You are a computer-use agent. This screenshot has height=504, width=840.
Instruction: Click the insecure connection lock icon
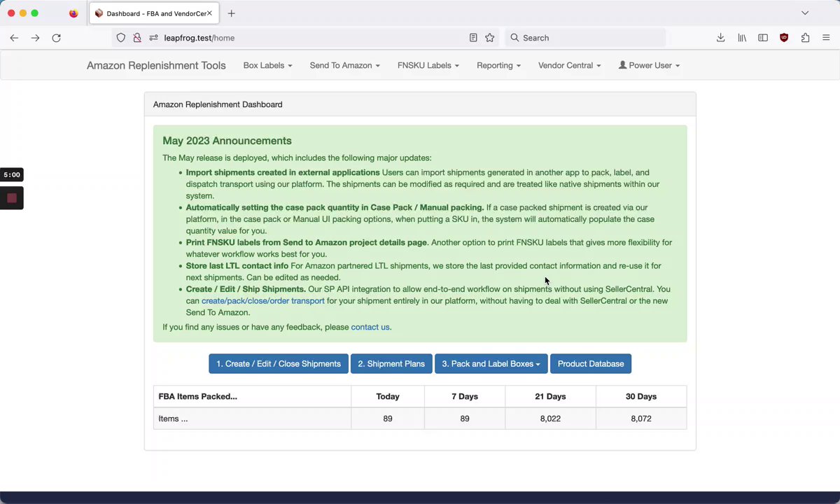click(x=137, y=38)
